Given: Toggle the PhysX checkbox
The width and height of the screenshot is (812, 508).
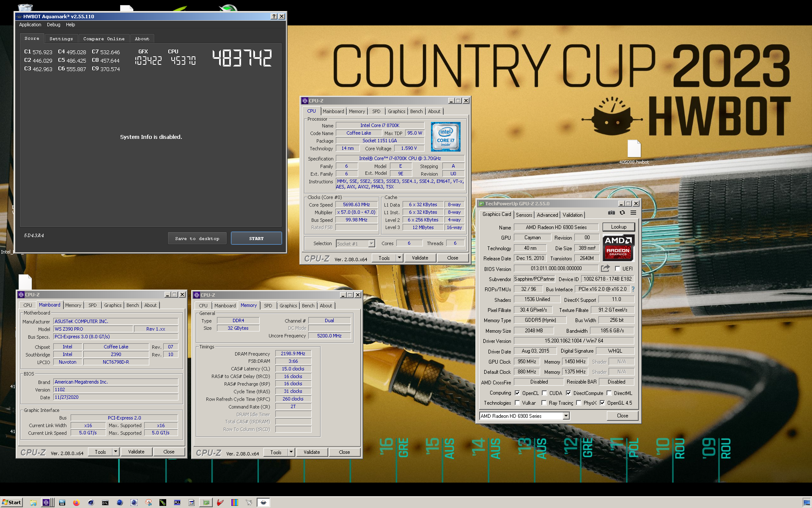Looking at the screenshot, I should click(579, 403).
